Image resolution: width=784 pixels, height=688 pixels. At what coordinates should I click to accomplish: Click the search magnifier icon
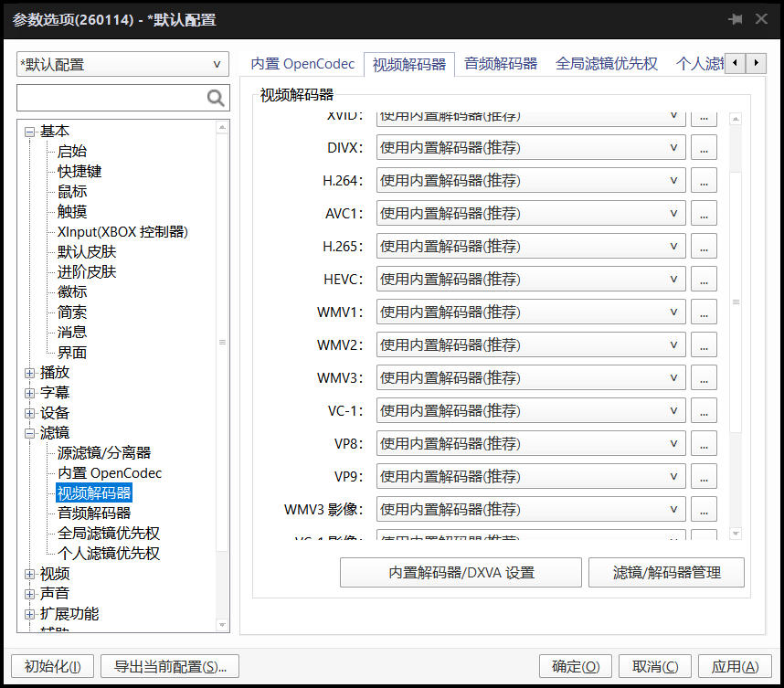coord(216,99)
